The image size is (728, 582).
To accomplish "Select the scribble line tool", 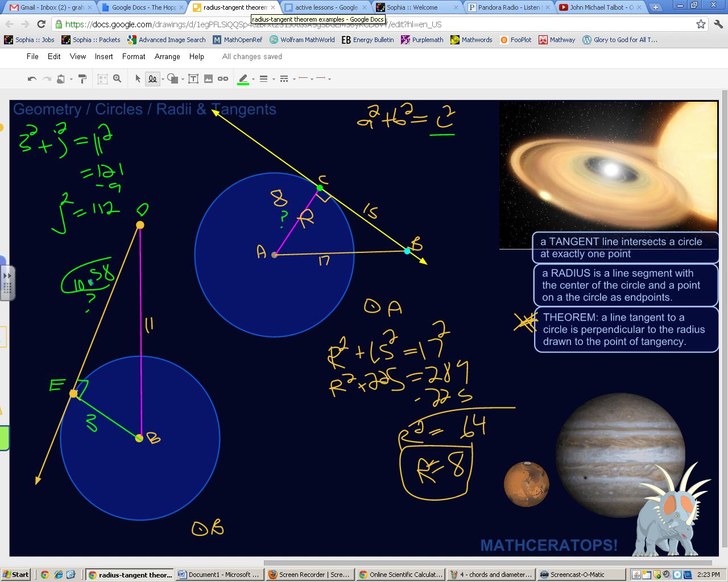I will pyautogui.click(x=152, y=79).
